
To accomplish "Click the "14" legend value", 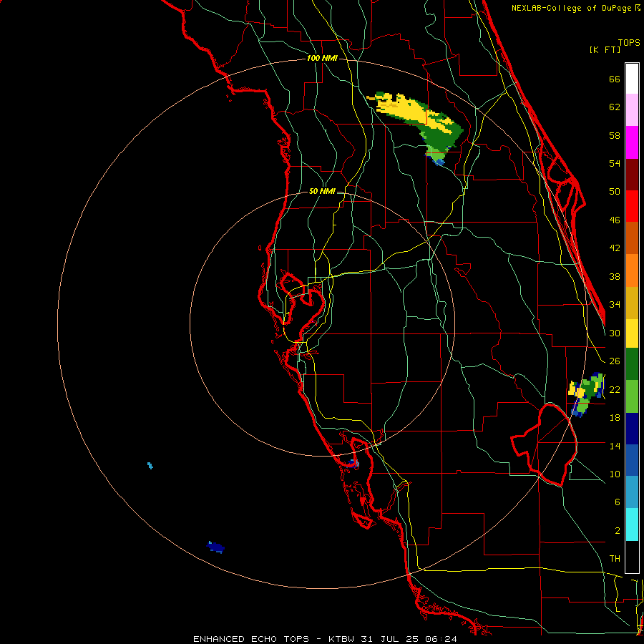I will click(x=615, y=446).
